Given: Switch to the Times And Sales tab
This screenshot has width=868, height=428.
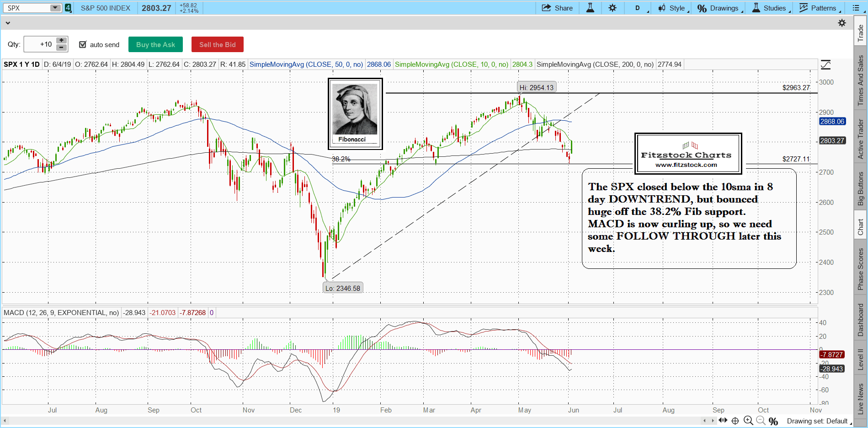Looking at the screenshot, I should 860,80.
